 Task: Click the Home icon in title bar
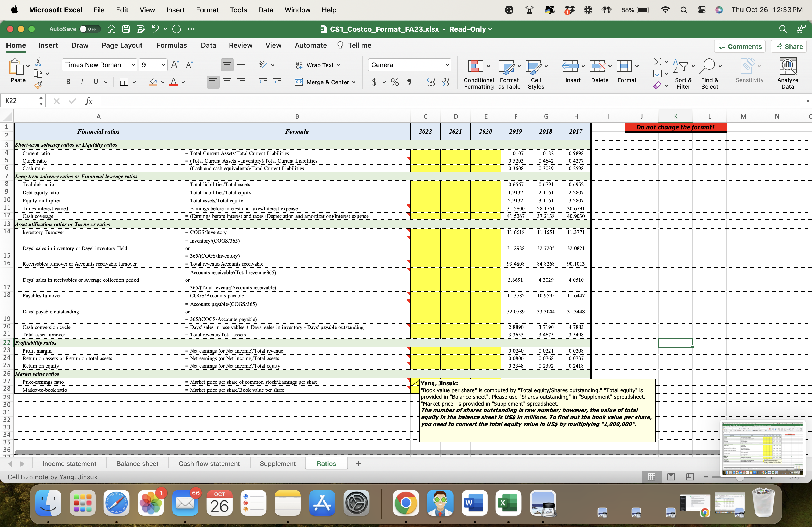pyautogui.click(x=111, y=29)
